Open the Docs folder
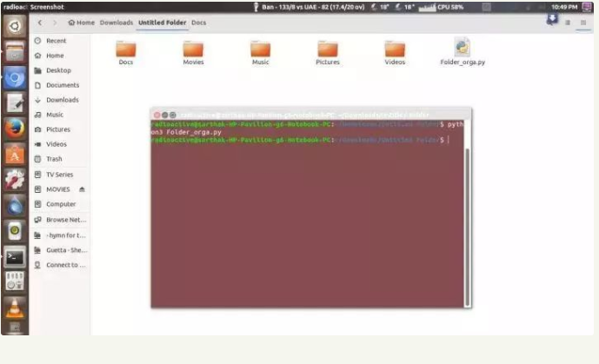 [x=126, y=53]
